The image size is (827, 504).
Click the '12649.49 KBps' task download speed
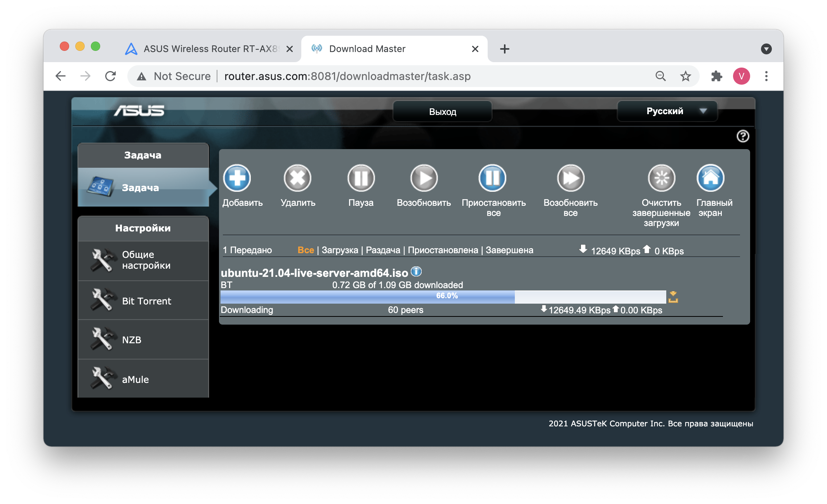pyautogui.click(x=579, y=310)
